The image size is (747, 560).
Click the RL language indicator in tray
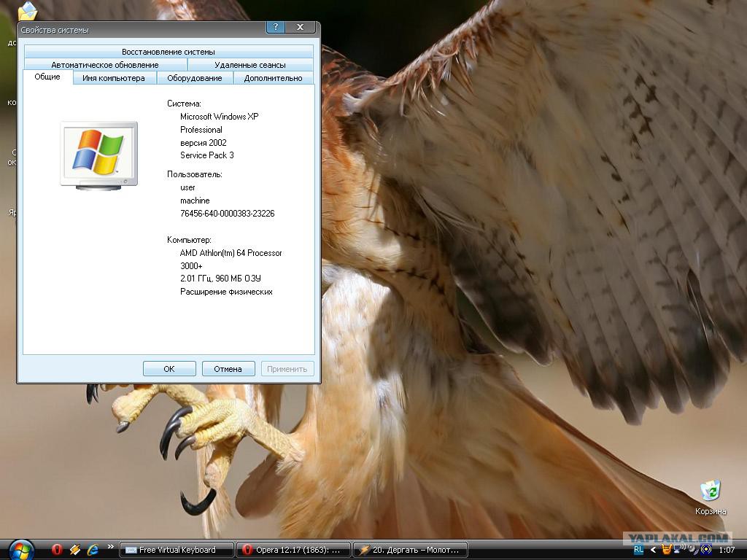pyautogui.click(x=639, y=549)
